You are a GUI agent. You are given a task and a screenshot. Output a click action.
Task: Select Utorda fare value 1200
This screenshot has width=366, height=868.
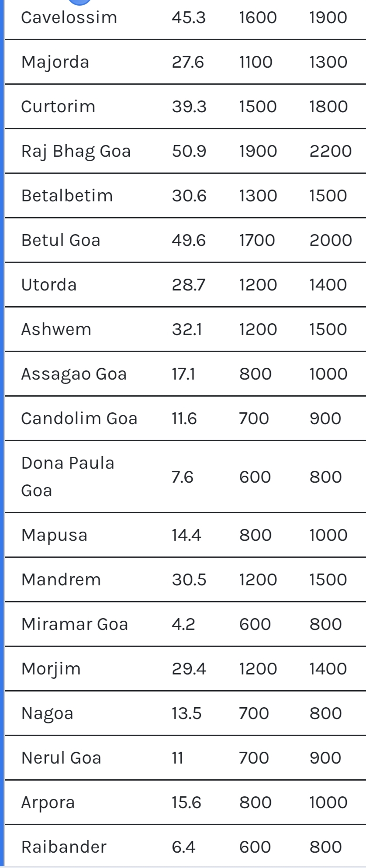point(258,285)
